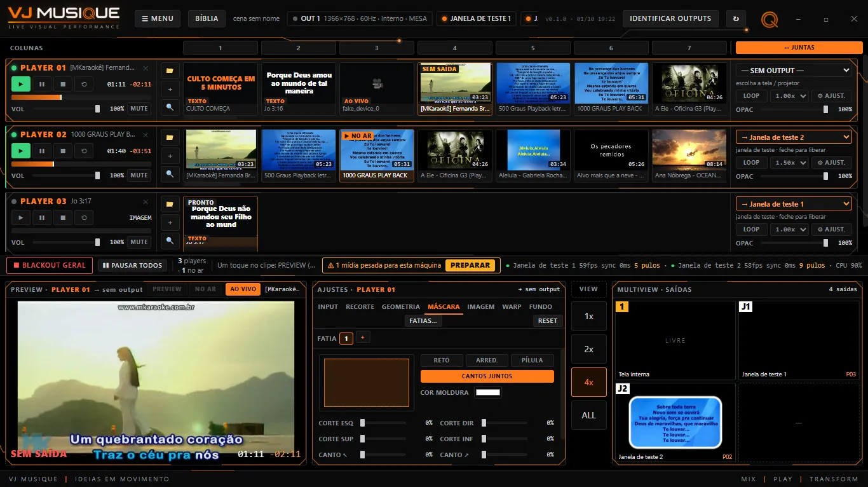This screenshot has height=487, width=868.
Task: Open folder icon for Player 01 row
Action: pos(170,71)
